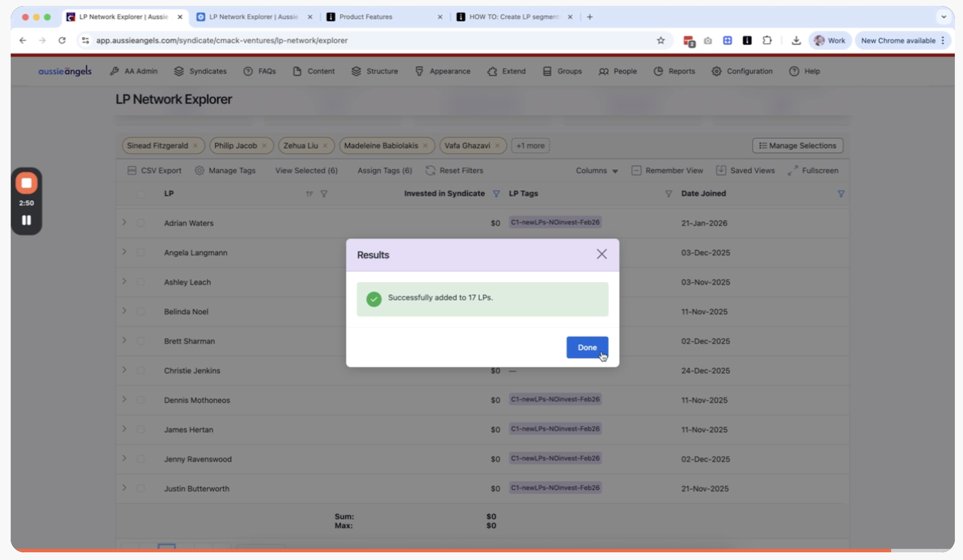Pause the screen recording
This screenshot has width=963, height=560.
tap(27, 220)
